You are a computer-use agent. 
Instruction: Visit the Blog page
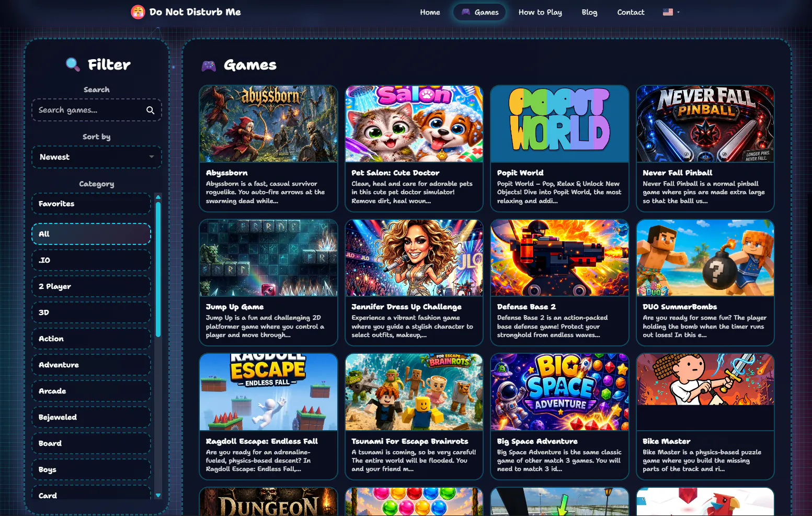tap(589, 12)
